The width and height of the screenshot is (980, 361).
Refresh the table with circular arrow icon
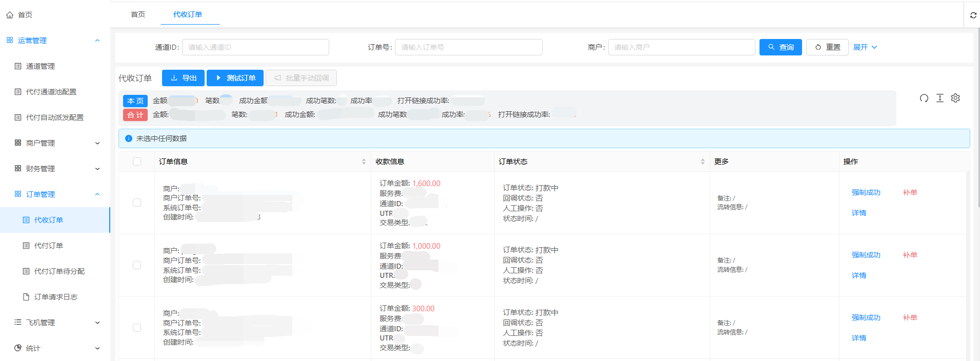click(924, 98)
